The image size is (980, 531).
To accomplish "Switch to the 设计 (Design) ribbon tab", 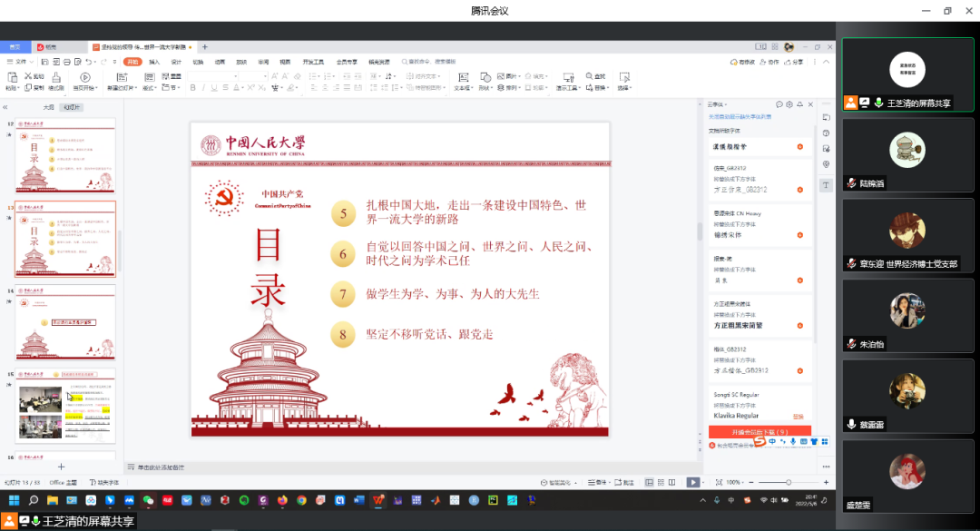I will click(176, 62).
